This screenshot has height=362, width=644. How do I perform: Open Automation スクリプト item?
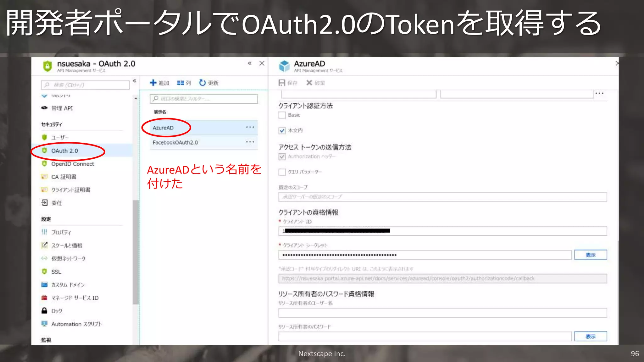(x=76, y=324)
